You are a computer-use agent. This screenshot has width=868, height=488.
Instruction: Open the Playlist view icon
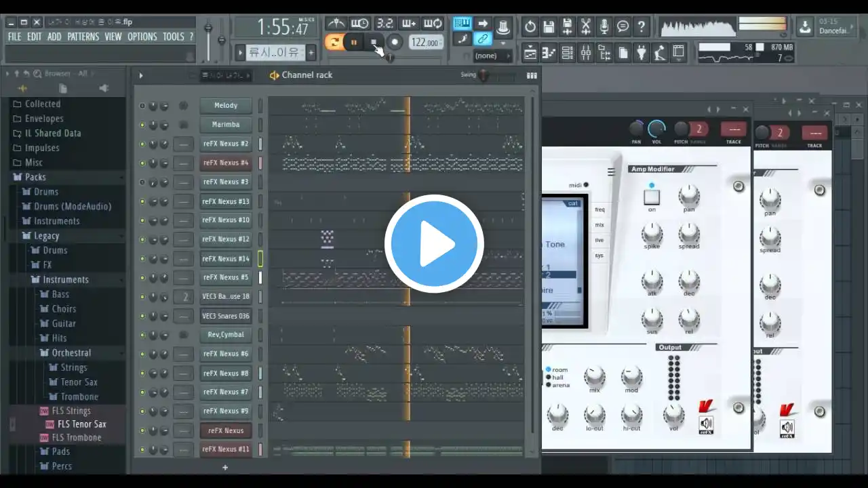point(530,52)
